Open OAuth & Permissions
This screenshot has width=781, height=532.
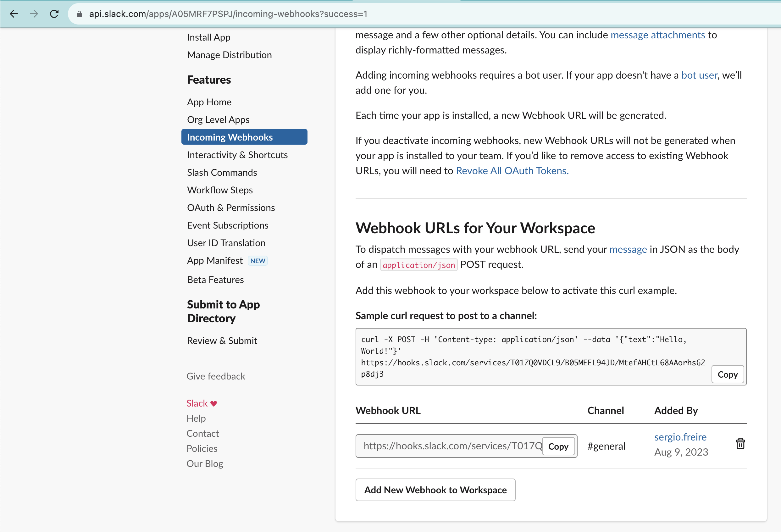(x=231, y=208)
